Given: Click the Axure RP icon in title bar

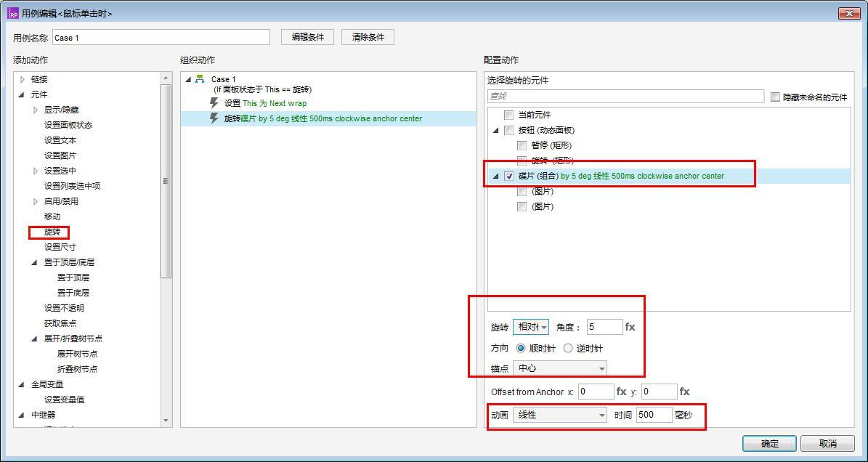Looking at the screenshot, I should [13, 13].
